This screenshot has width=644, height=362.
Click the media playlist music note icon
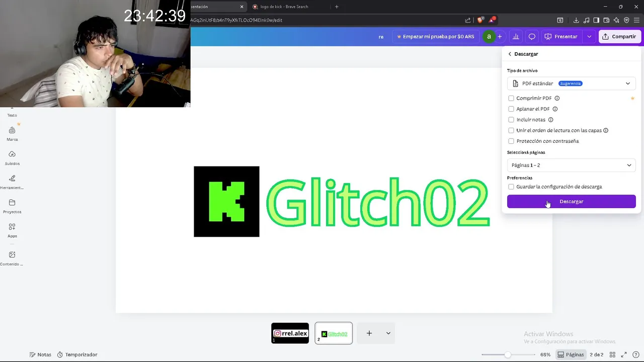[586, 20]
